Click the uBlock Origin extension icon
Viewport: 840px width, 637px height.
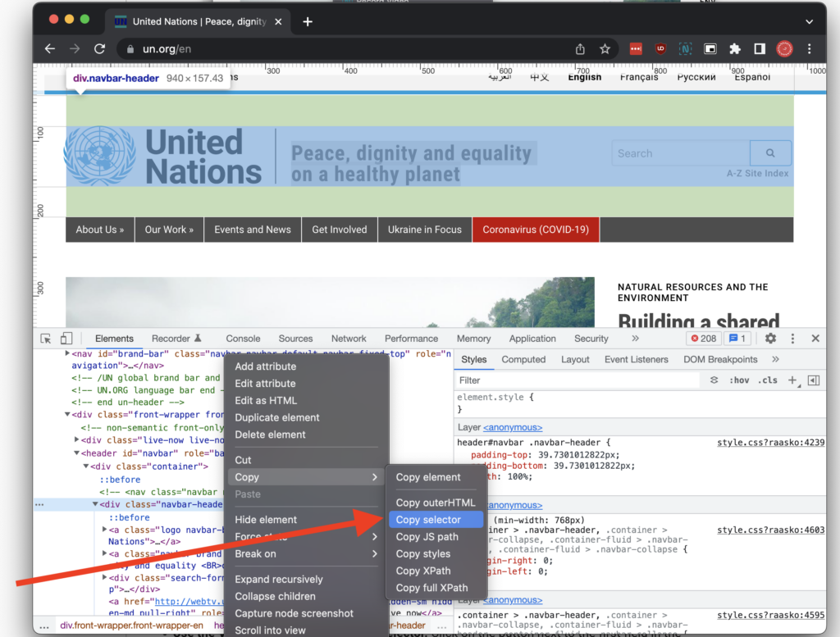coord(660,48)
